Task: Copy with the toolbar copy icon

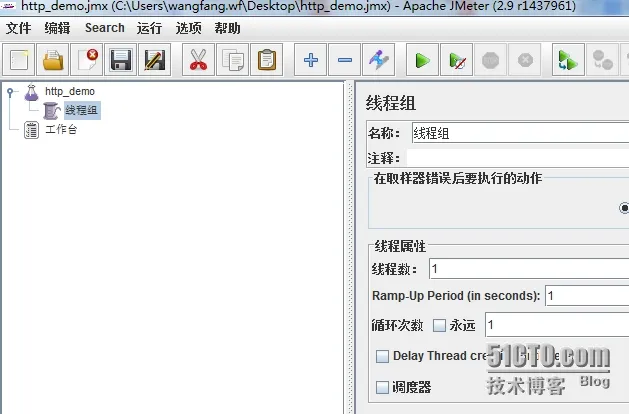Action: 232,60
